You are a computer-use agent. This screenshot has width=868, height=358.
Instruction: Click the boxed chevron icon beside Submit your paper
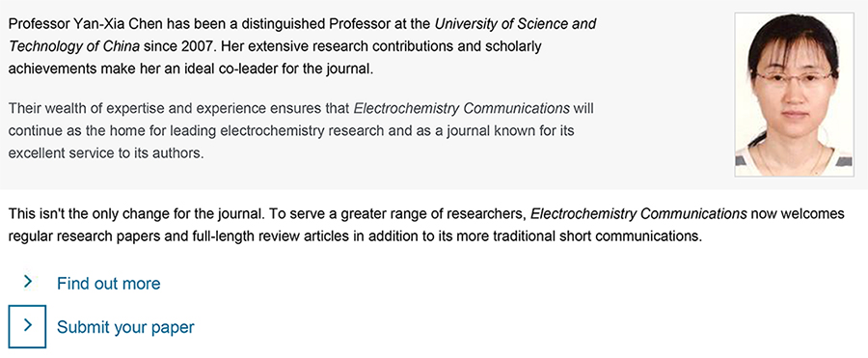(27, 326)
